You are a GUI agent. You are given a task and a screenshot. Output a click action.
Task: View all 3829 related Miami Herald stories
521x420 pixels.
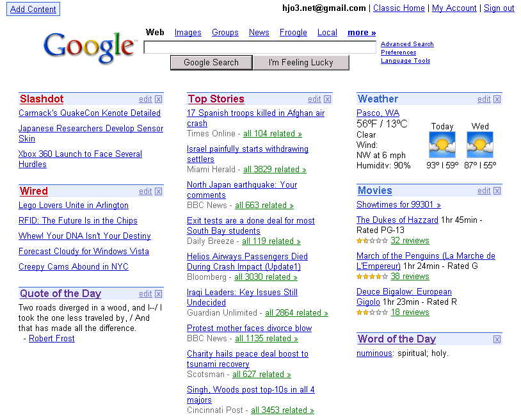[x=275, y=170]
